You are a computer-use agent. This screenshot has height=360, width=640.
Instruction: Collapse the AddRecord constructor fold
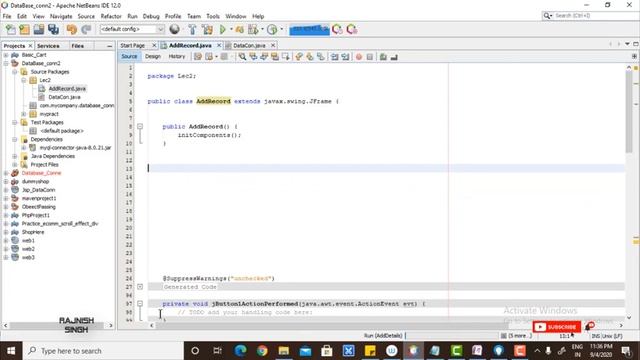140,127
